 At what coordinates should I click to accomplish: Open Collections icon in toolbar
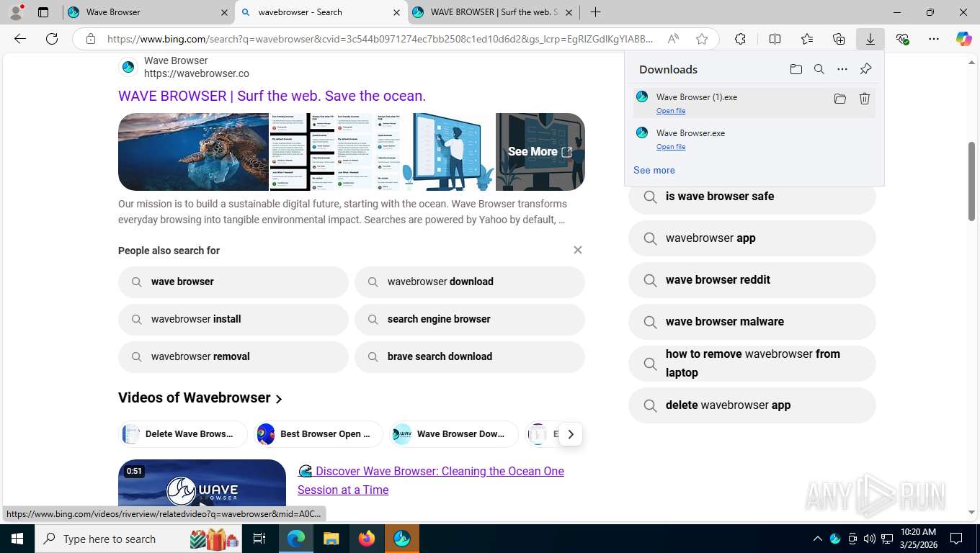[839, 39]
